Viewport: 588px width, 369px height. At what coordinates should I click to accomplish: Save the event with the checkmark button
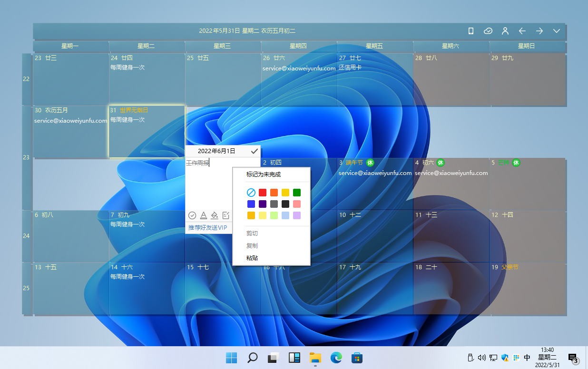[254, 151]
